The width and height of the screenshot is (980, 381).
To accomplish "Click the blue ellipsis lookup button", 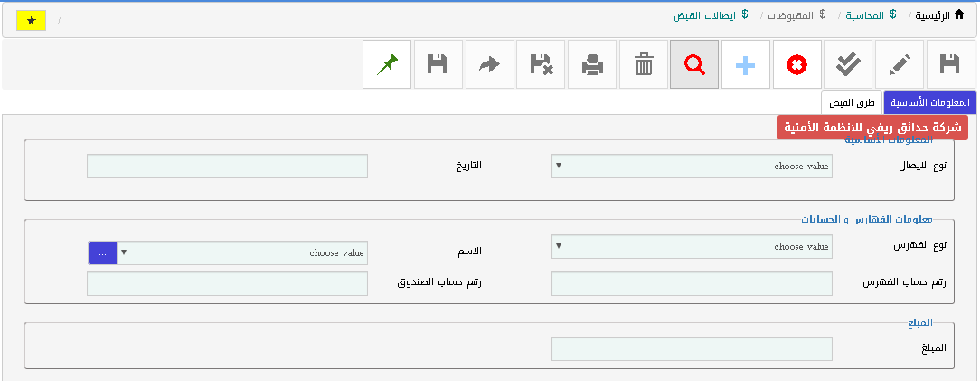I will coord(102,253).
